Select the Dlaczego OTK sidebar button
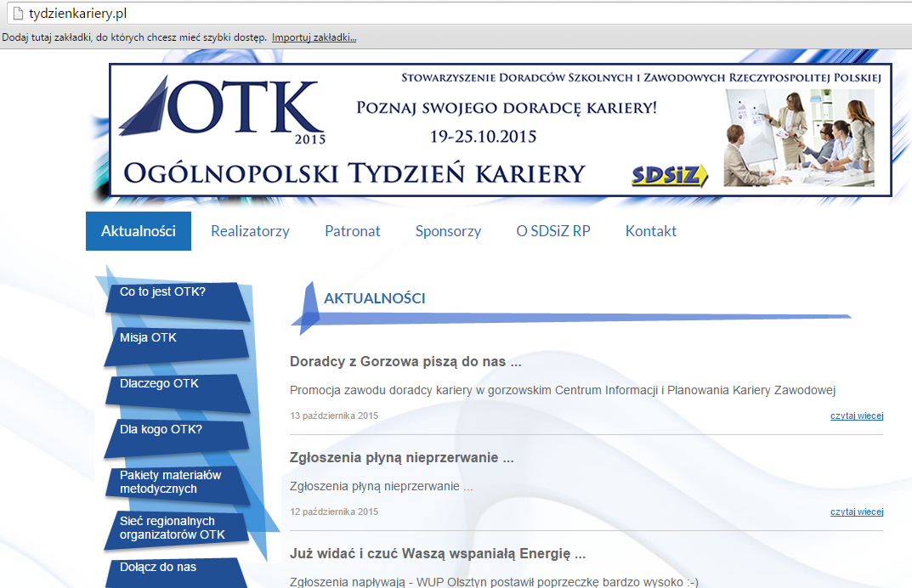Viewport: 912px width, 588px height. click(178, 392)
